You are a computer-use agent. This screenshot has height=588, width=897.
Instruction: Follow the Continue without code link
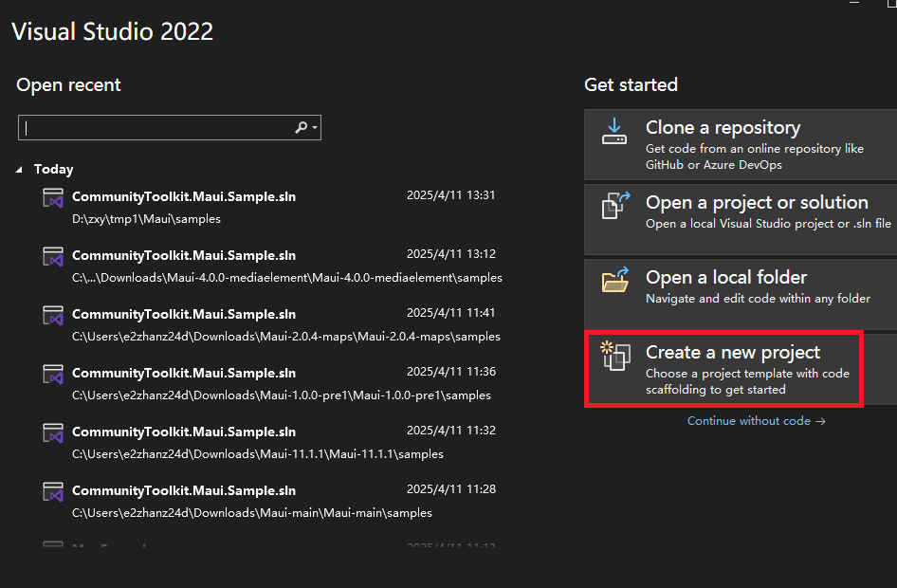757,421
